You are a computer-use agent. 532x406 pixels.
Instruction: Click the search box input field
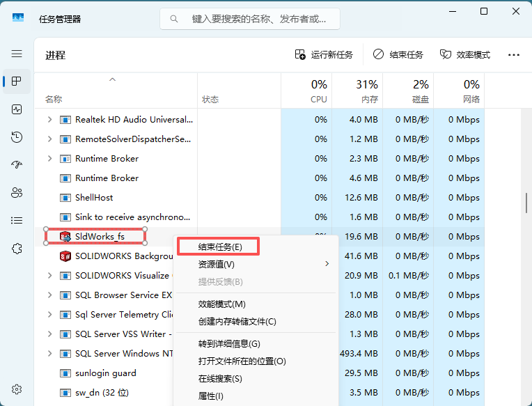pyautogui.click(x=250, y=19)
